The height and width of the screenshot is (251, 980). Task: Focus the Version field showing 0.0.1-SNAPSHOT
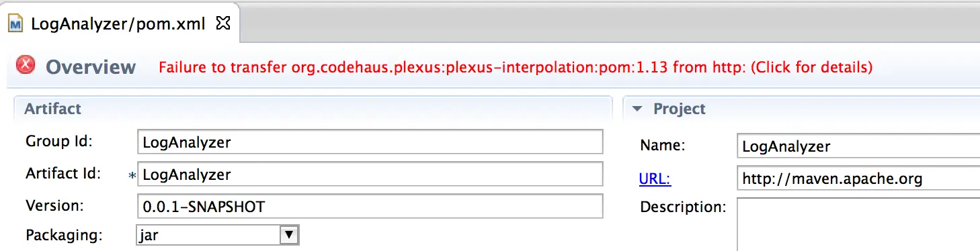tap(370, 207)
